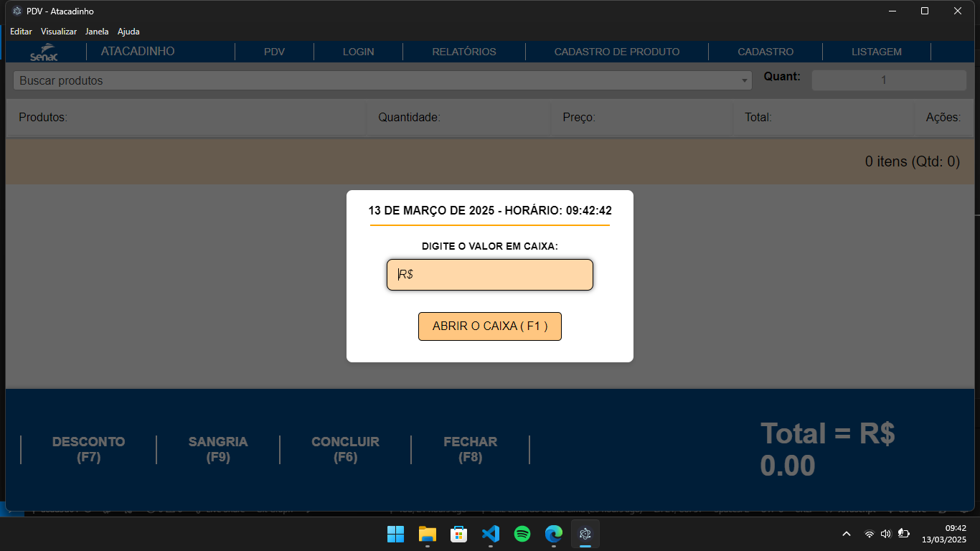The height and width of the screenshot is (551, 980).
Task: Expand the Buscar produtos dropdown arrow
Action: coord(744,81)
